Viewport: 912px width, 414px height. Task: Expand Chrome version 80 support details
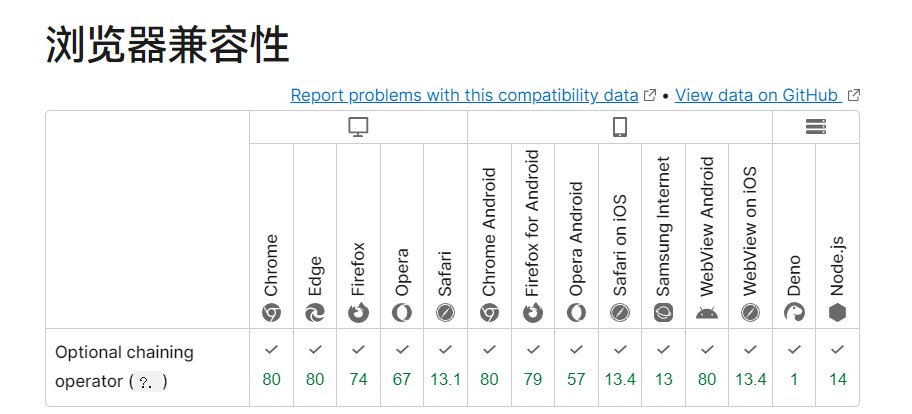[x=271, y=366]
